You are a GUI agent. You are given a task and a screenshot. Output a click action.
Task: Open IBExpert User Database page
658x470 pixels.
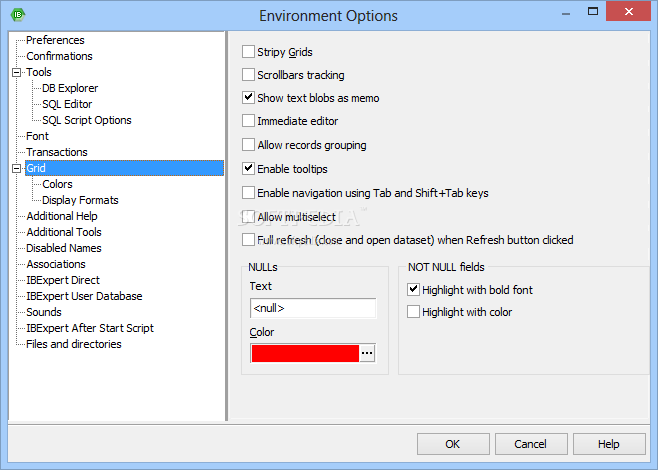(84, 296)
